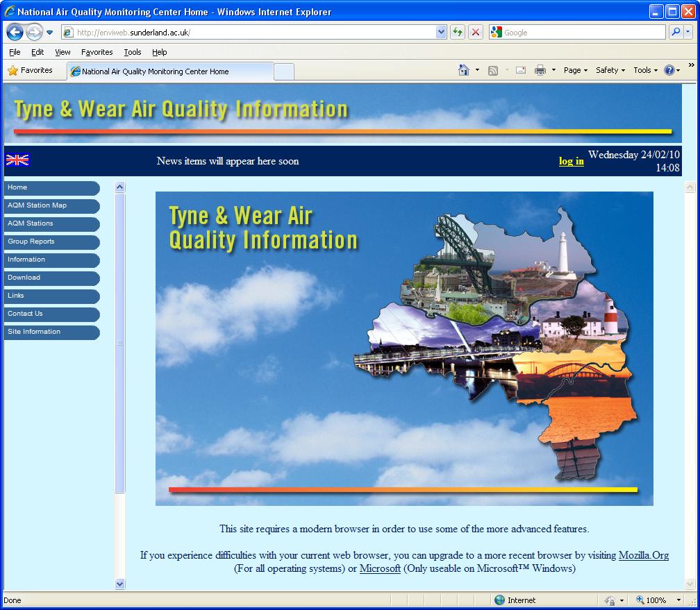Click the Favorites star to pin favorites
The width and height of the screenshot is (700, 610).
12,70
